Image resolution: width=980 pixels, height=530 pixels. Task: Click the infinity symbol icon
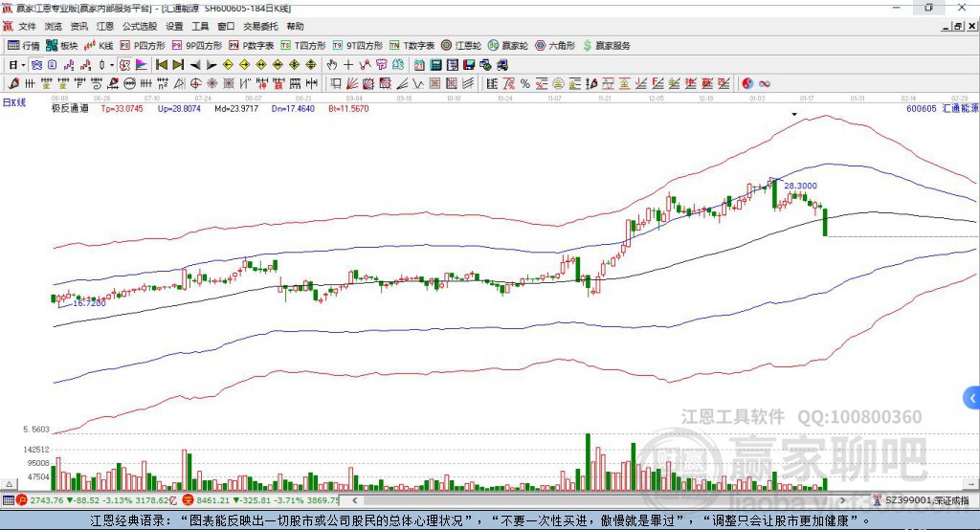tap(765, 84)
